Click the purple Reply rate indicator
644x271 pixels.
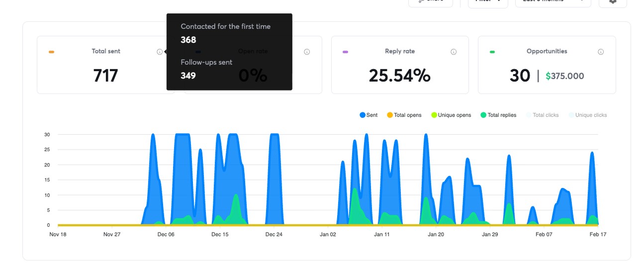(345, 52)
